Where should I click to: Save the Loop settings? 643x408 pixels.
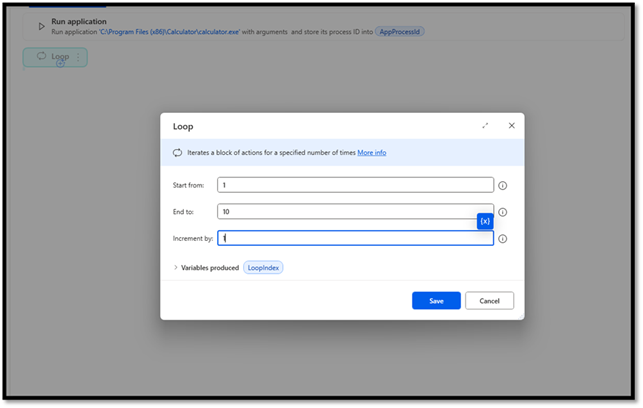[436, 300]
